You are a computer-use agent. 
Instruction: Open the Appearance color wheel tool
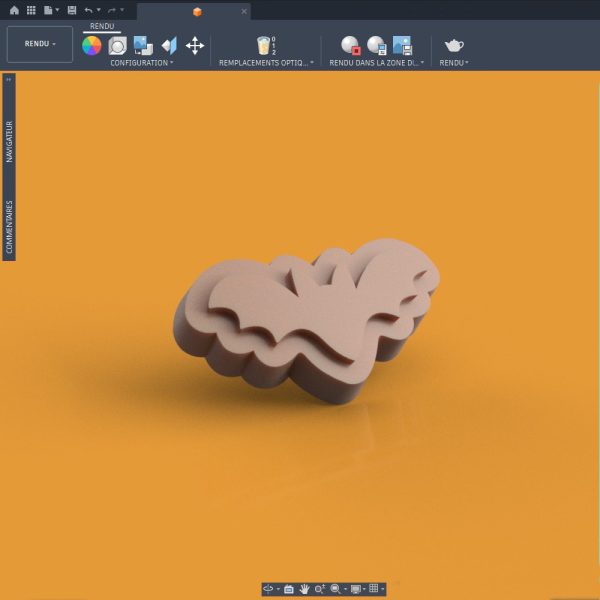(x=92, y=46)
